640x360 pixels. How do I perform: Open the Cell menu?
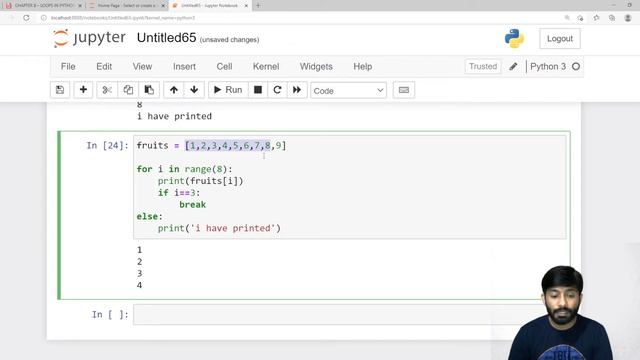click(224, 67)
